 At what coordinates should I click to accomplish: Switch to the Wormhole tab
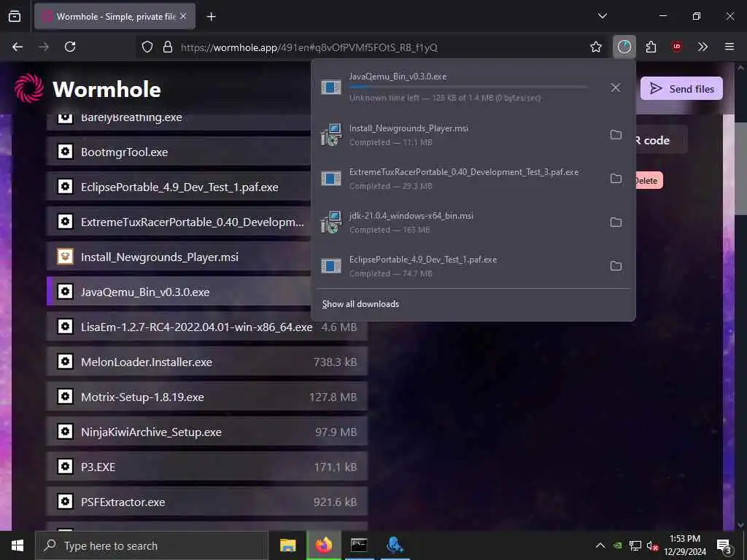115,16
